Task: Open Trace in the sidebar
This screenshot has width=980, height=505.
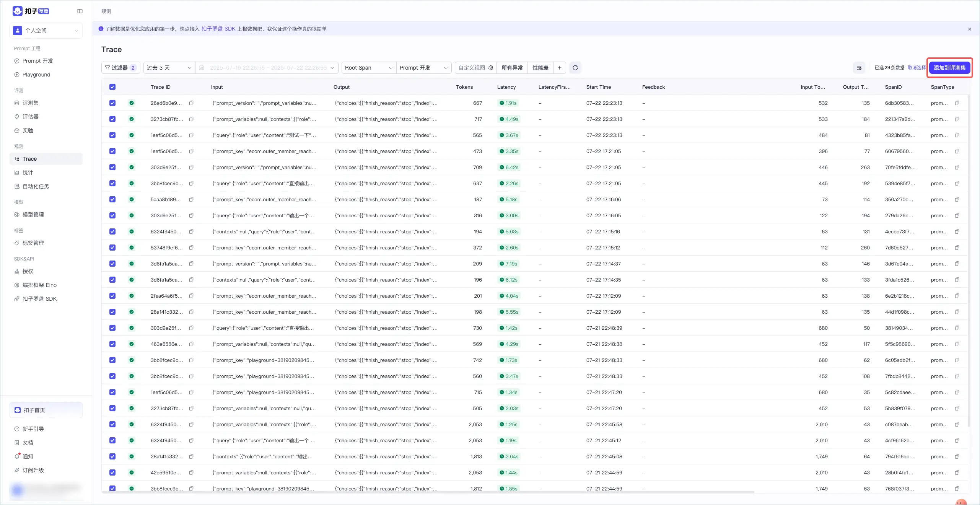Action: pos(46,159)
